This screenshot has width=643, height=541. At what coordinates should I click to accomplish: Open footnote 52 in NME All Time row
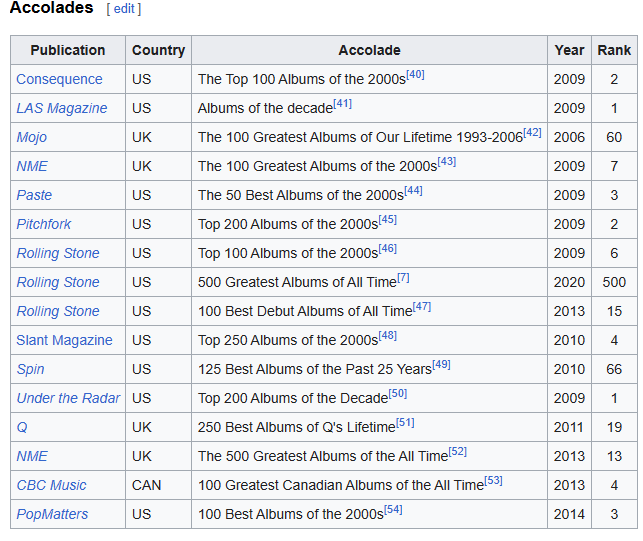[458, 452]
